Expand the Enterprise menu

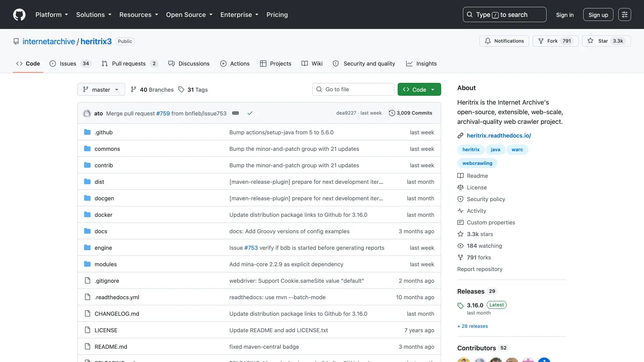239,14
